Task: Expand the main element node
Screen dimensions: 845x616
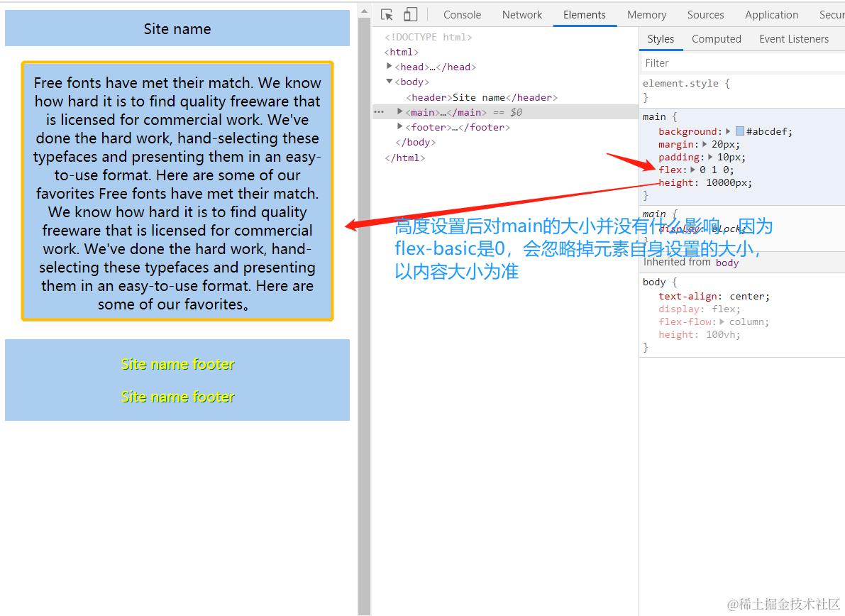Action: click(x=399, y=111)
